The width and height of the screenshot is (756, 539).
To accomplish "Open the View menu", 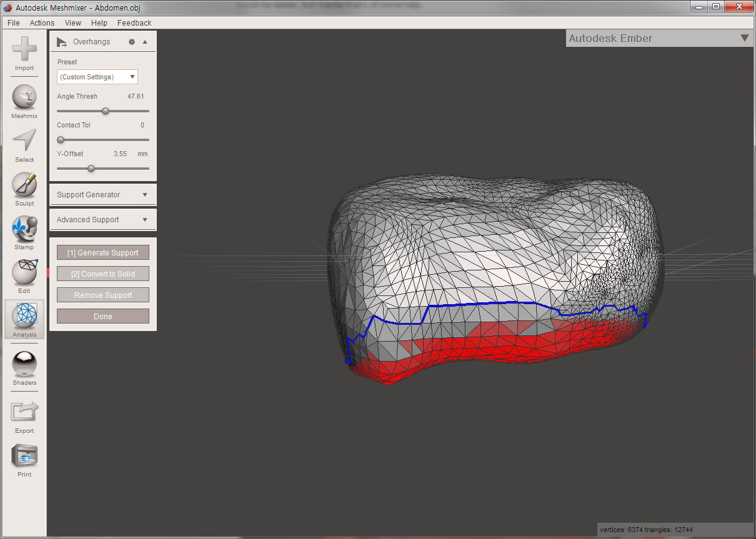I will (x=73, y=22).
